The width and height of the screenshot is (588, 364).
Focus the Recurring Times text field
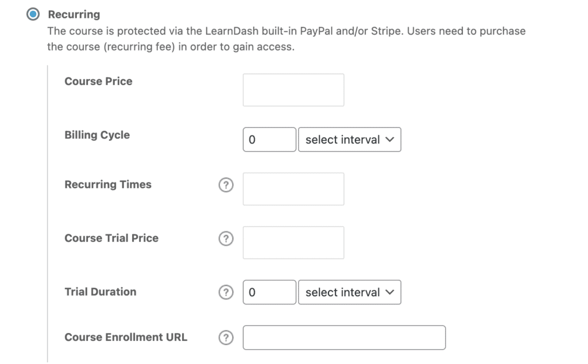[x=293, y=188]
